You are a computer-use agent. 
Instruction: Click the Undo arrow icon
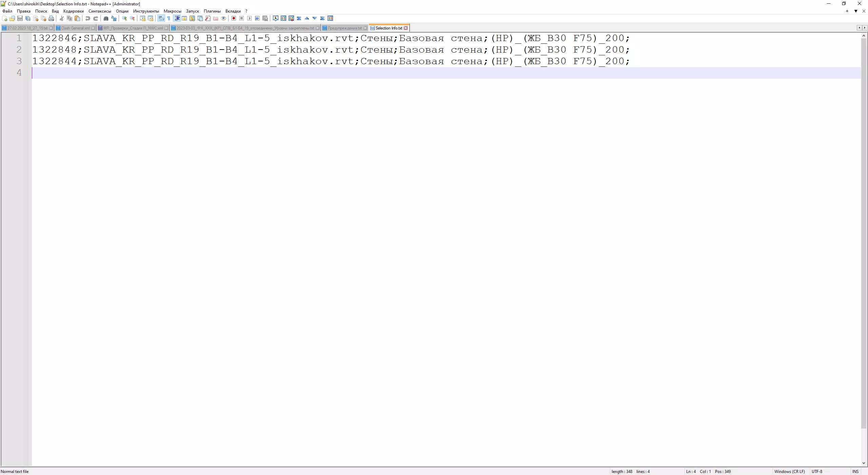pos(88,18)
